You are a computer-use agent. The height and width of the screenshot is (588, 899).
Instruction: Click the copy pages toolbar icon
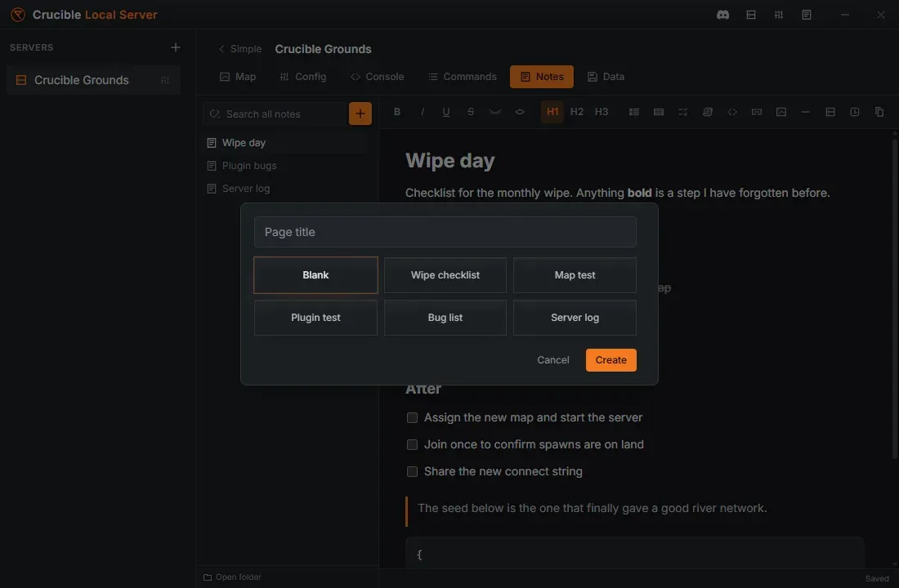pyautogui.click(x=879, y=112)
